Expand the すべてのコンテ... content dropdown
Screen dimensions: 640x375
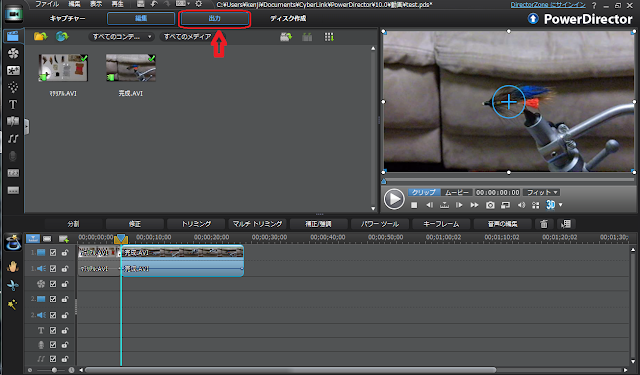click(121, 37)
